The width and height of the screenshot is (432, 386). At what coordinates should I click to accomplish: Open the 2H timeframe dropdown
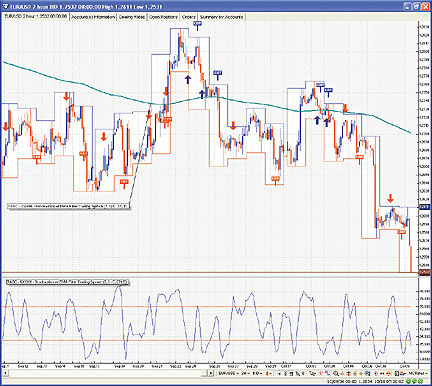(x=245, y=373)
